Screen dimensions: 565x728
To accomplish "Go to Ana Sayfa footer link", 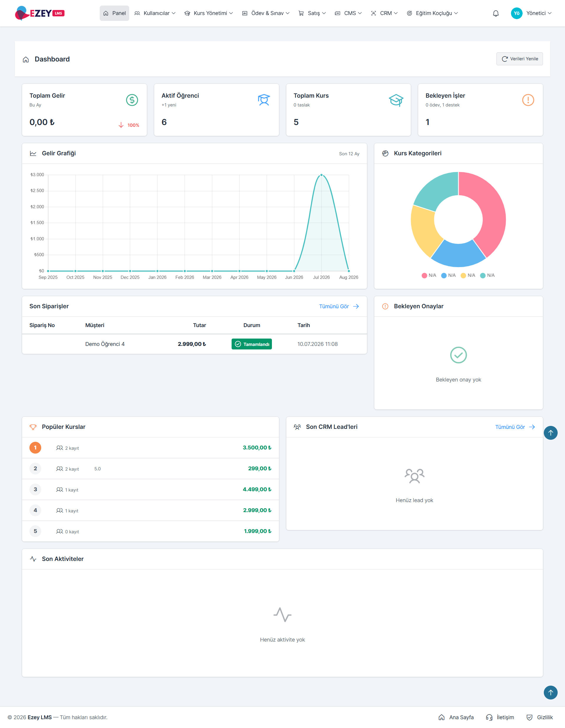I will [x=456, y=717].
